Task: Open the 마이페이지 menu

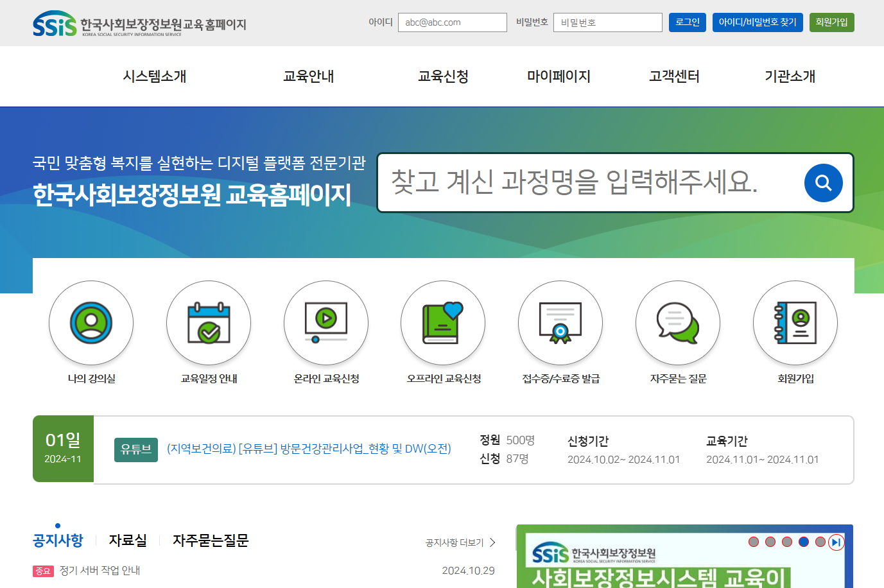Action: pyautogui.click(x=559, y=76)
